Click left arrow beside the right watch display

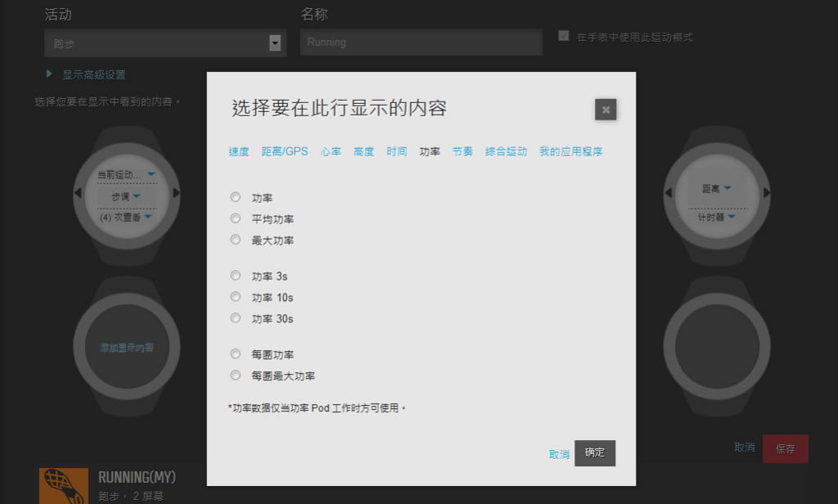(x=669, y=193)
